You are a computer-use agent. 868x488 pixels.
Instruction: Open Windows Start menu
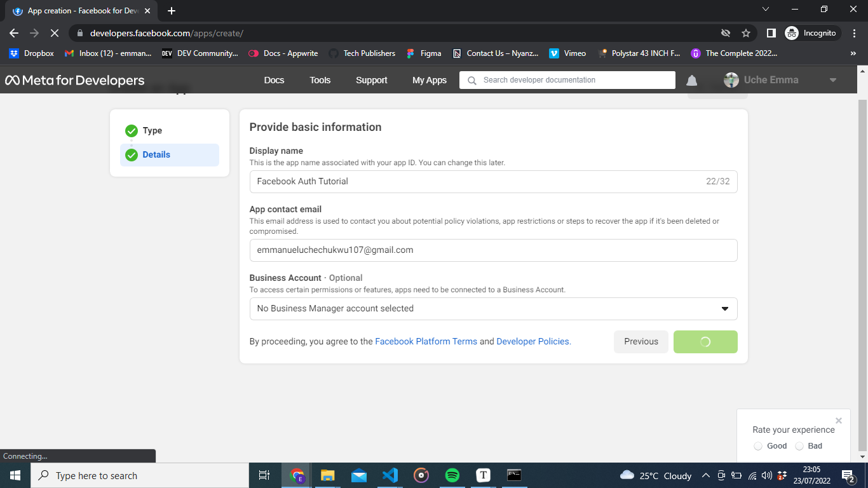coord(15,475)
